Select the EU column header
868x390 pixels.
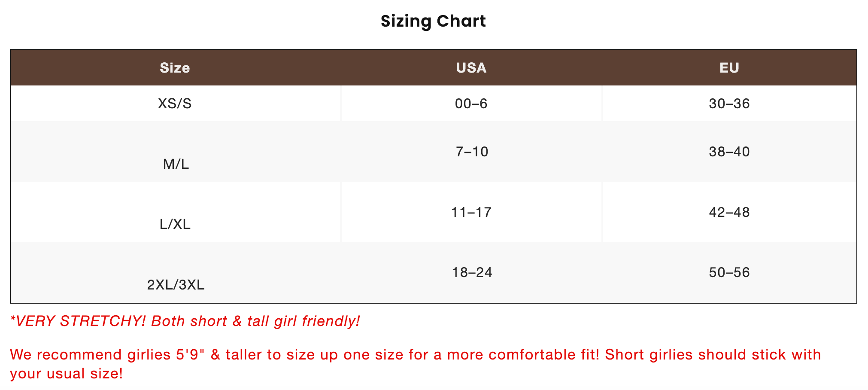(x=729, y=68)
